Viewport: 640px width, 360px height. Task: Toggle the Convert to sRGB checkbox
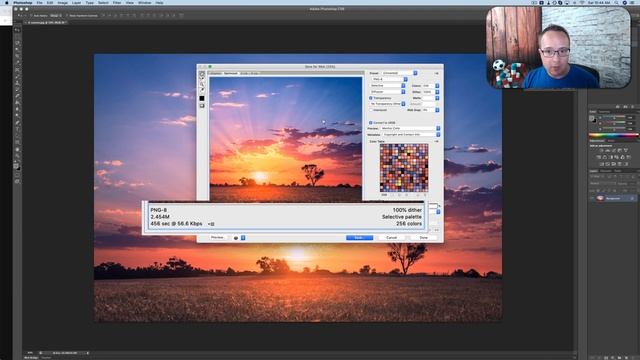371,122
